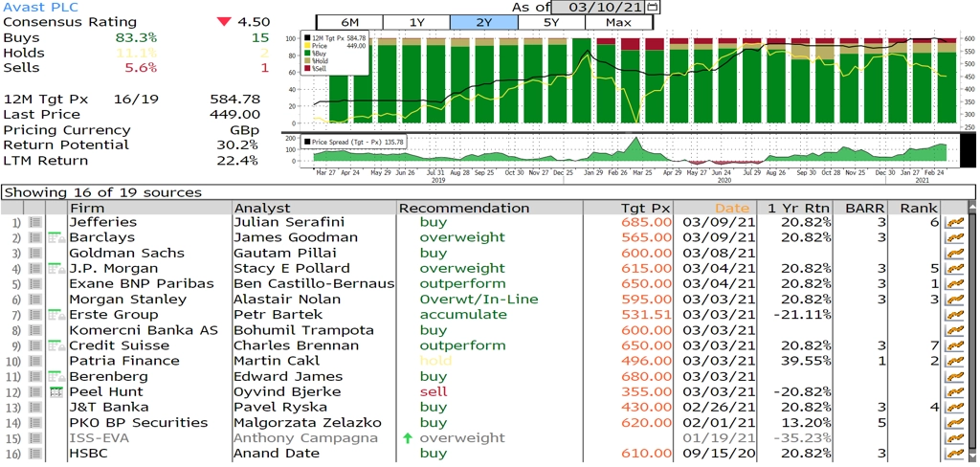Click the 685.00 target price for Jefferies
This screenshot has width=980, height=467.
point(647,222)
